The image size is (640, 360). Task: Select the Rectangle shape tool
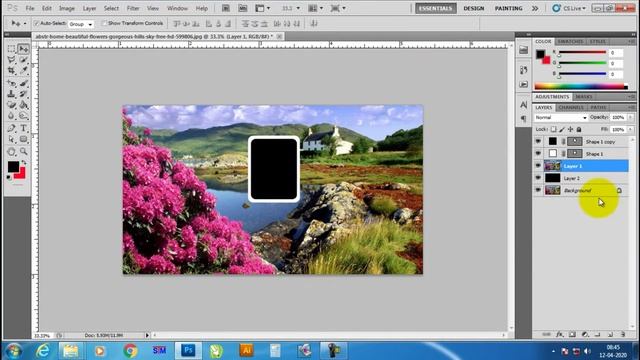[23, 140]
